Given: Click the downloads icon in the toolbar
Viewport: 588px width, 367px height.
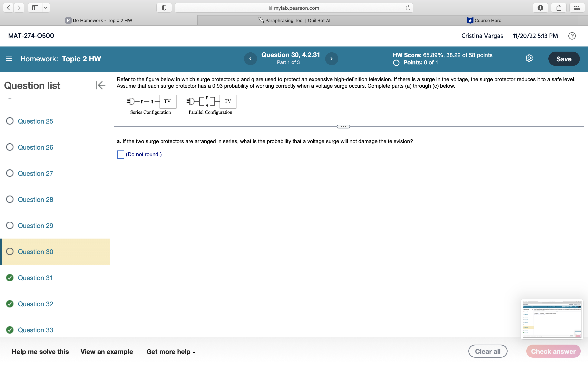Looking at the screenshot, I should (x=540, y=8).
